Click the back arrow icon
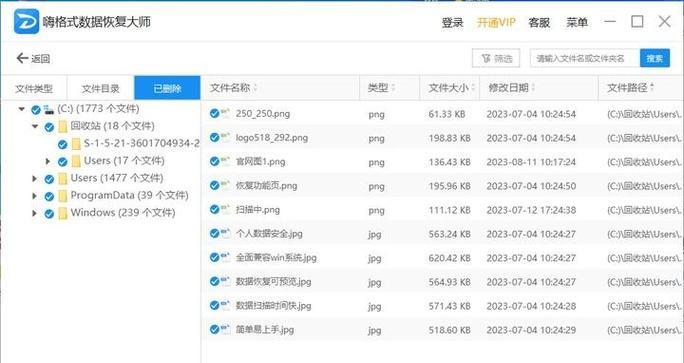This screenshot has height=363, width=684. (x=22, y=58)
